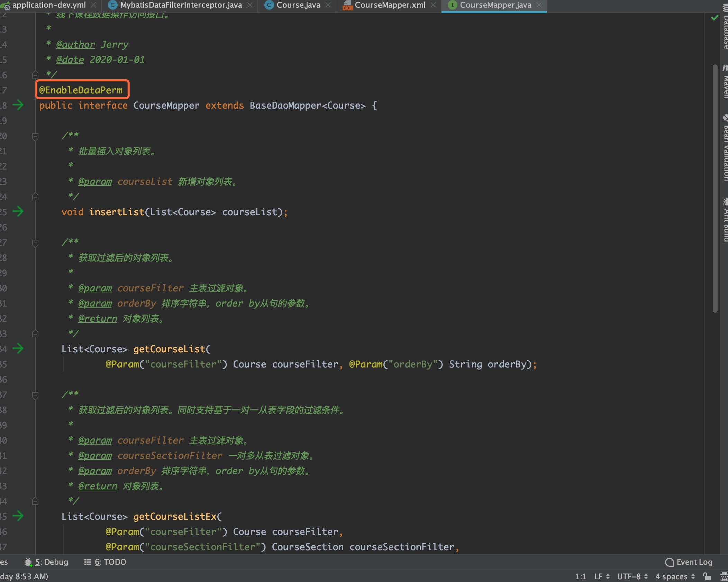Click gutter navigation arrow beside insertList method
Image resolution: width=728 pixels, height=582 pixels.
point(18,211)
